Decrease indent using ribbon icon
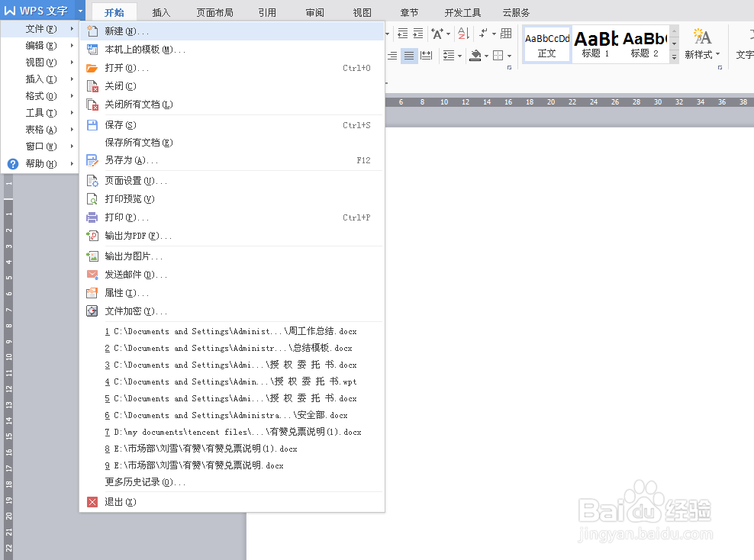 pos(403,33)
